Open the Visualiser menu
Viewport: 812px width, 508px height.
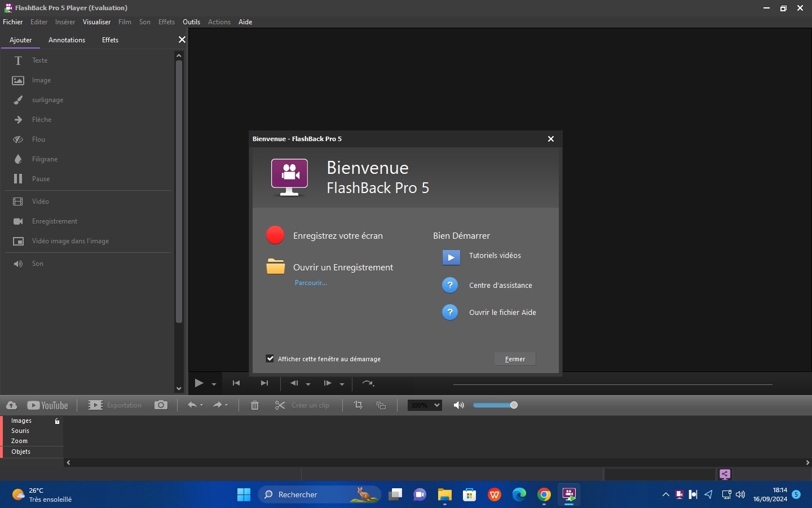[96, 22]
